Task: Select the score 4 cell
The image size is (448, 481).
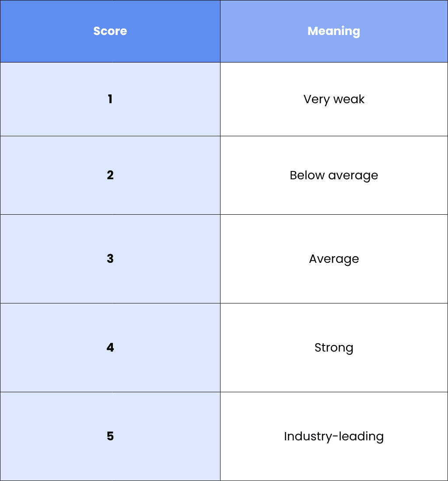Action: (x=110, y=348)
